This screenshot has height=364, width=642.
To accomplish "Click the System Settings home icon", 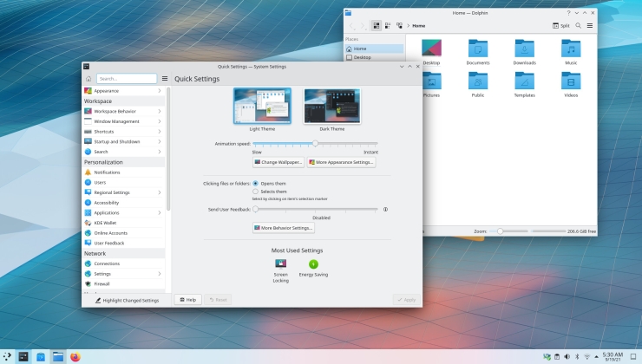I will pos(88,78).
